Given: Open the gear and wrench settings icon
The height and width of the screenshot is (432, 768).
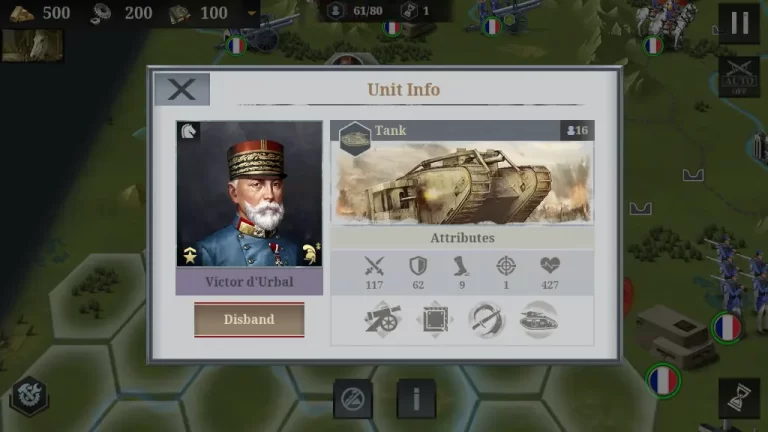Looking at the screenshot, I should pyautogui.click(x=29, y=396).
